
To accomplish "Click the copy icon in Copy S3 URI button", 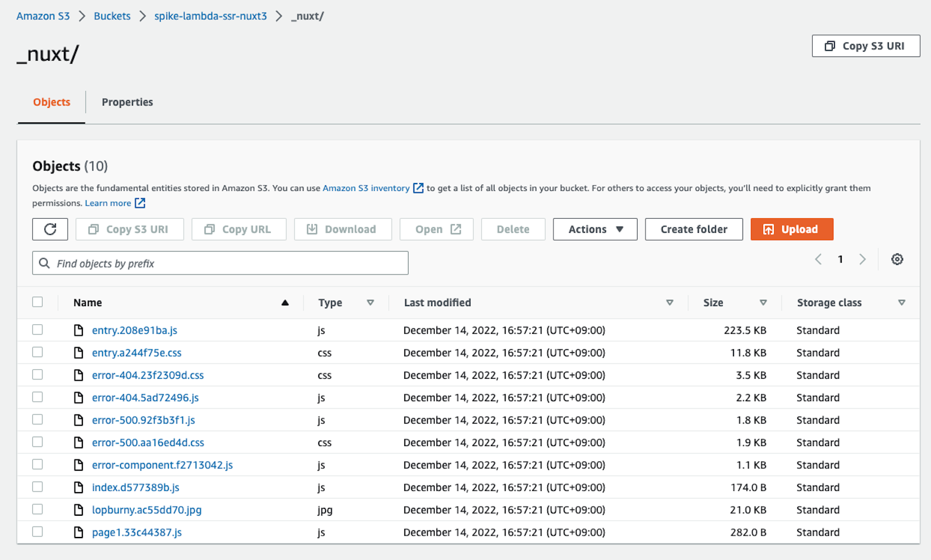I will pyautogui.click(x=92, y=229).
